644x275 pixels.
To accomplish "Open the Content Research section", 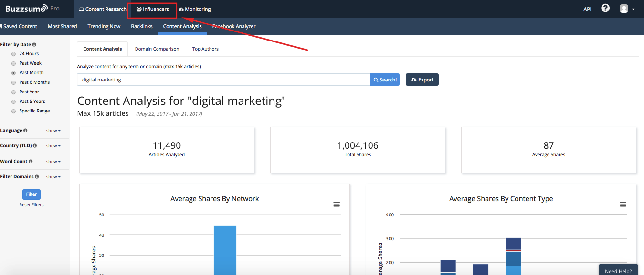I will (x=103, y=9).
